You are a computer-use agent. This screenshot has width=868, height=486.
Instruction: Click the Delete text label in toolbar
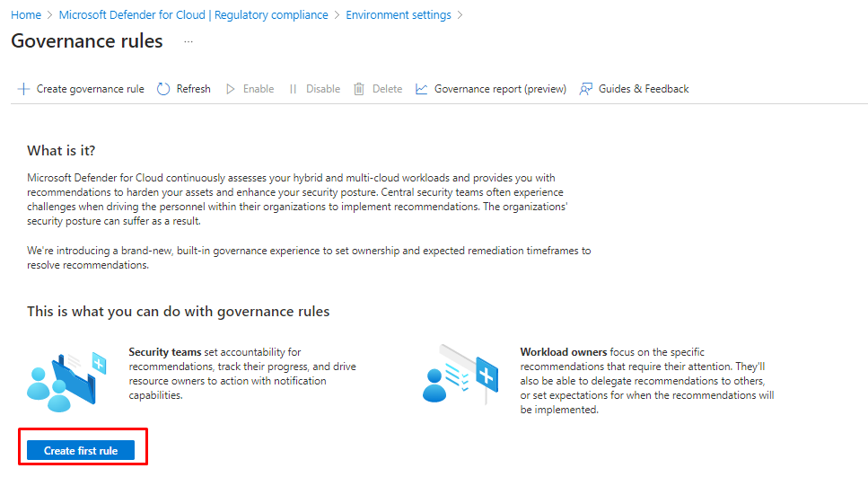point(387,89)
